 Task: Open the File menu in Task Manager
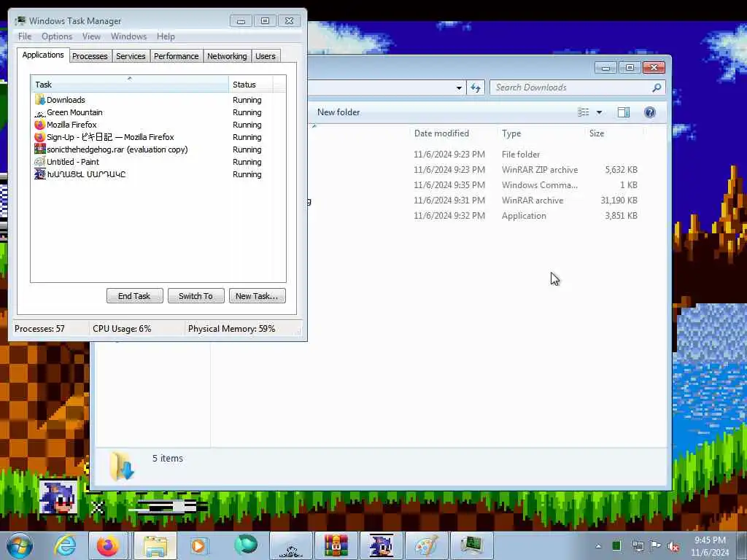(x=25, y=36)
